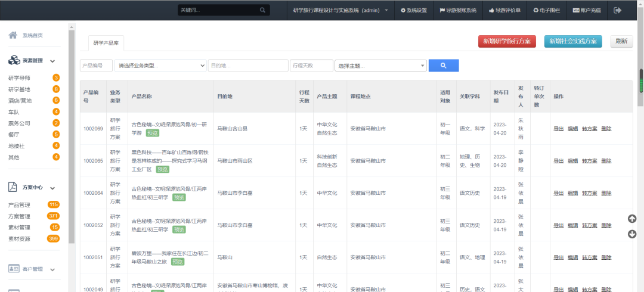The width and height of the screenshot is (644, 292).
Task: Click 转方案 for product 1002064
Action: point(589,193)
